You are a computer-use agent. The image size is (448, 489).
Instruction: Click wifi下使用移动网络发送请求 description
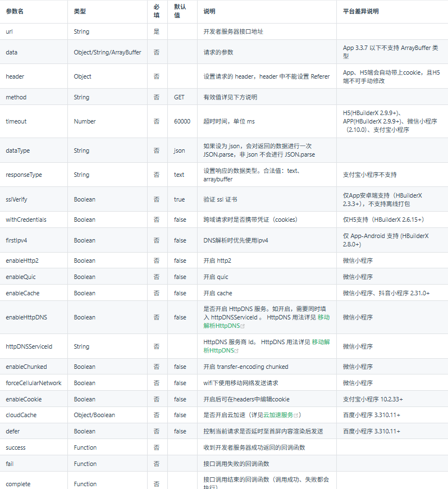click(x=241, y=383)
